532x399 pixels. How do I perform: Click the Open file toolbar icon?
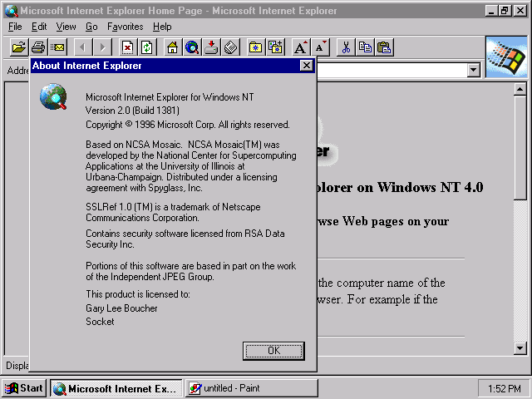coord(18,47)
